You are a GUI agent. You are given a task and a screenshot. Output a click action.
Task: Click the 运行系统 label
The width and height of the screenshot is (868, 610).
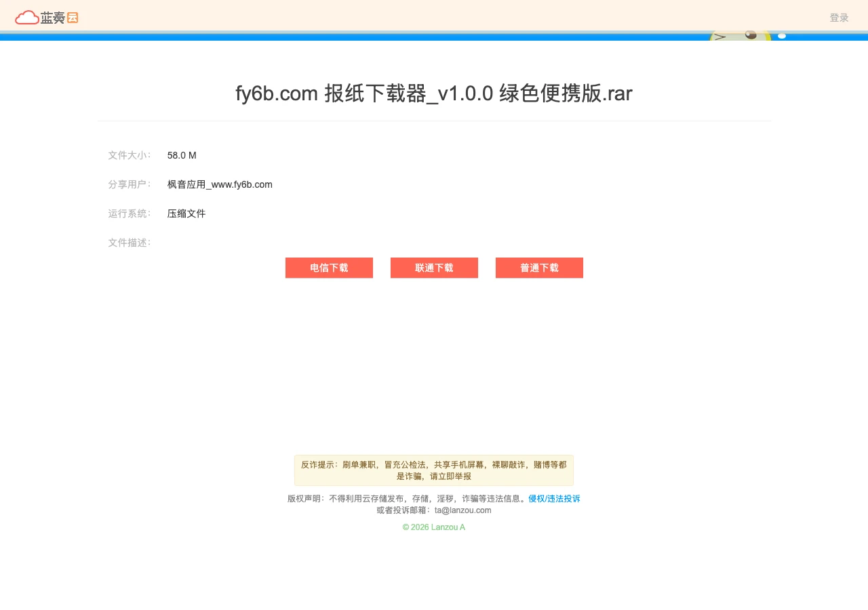[x=130, y=213]
